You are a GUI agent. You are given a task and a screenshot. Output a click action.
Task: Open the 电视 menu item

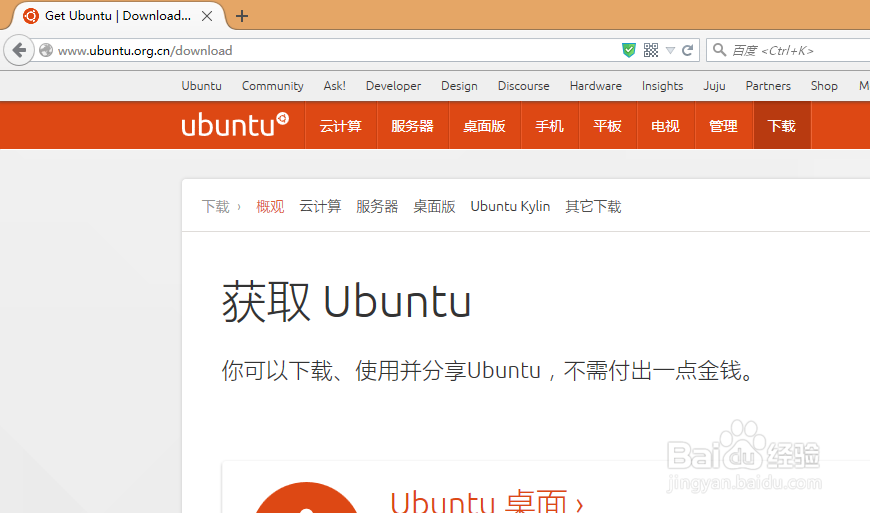pyautogui.click(x=665, y=126)
